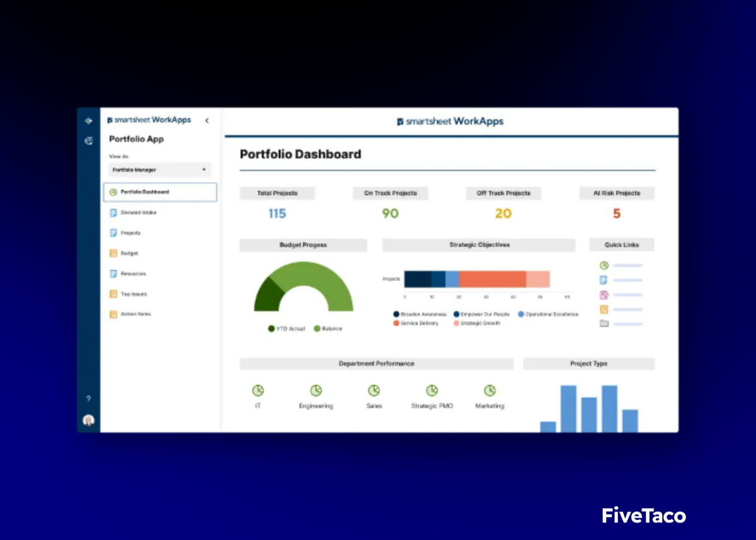The height and width of the screenshot is (540, 756).
Task: Click the Strategic Objectives widget header
Action: pyautogui.click(x=479, y=245)
